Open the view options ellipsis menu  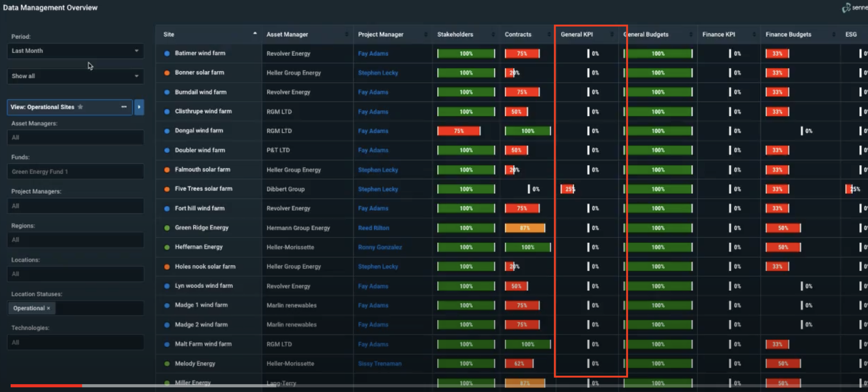[124, 107]
